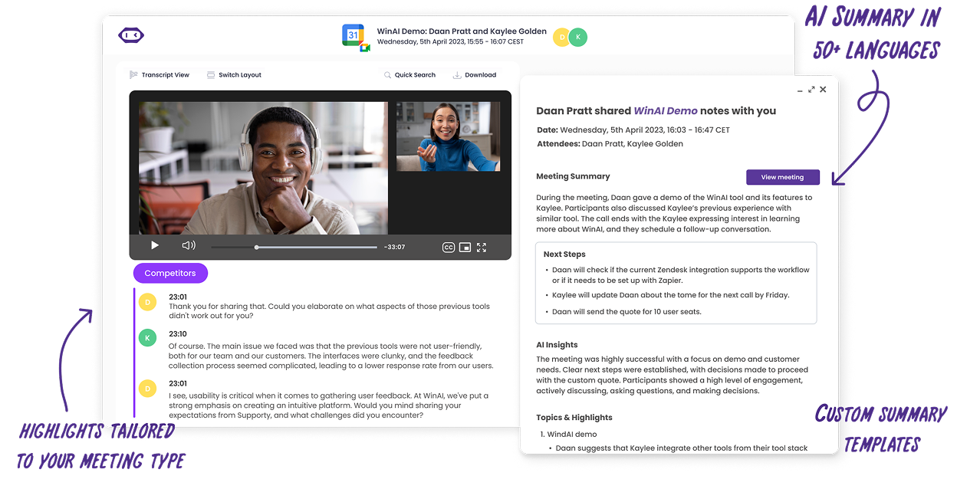Screen dimensions: 980x489
Task: Click the transcript line starting I see, usability
Action: pos(328,405)
